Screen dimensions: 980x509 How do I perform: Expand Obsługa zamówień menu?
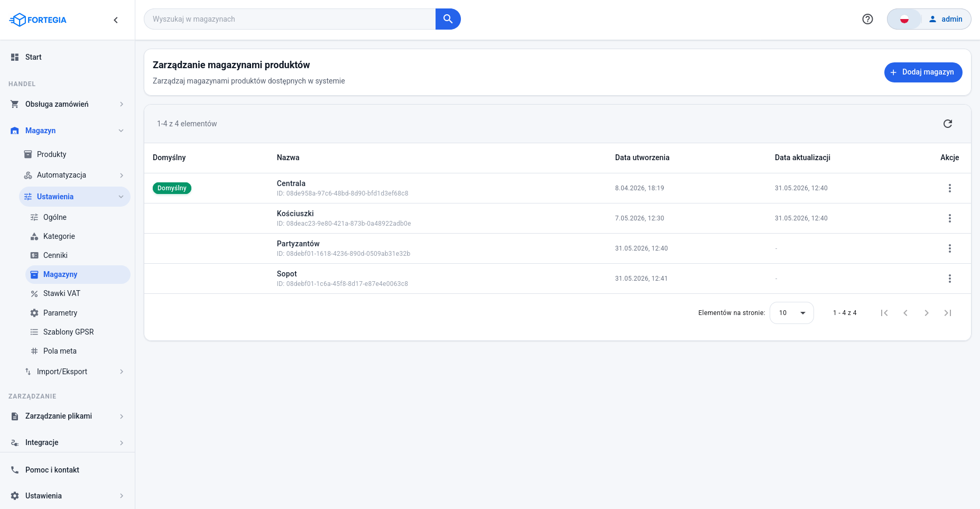click(68, 104)
